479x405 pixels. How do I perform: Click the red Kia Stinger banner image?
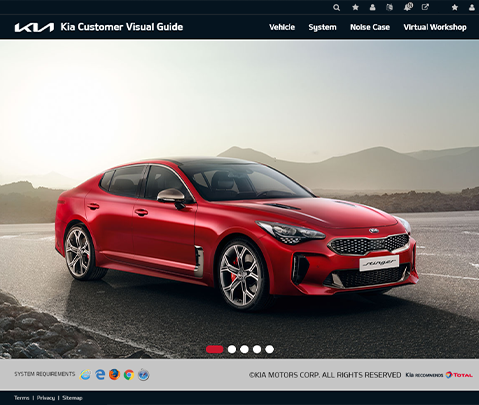(239, 199)
